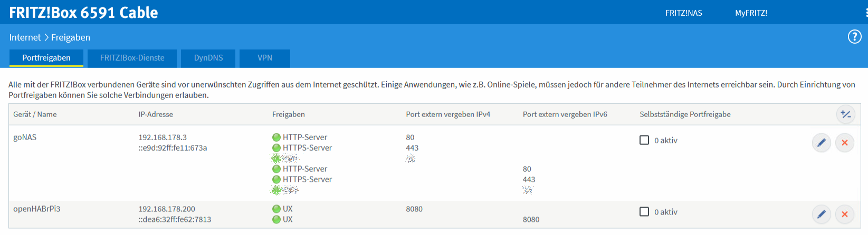Delete the goNAS port forwarding entry

pyautogui.click(x=845, y=143)
